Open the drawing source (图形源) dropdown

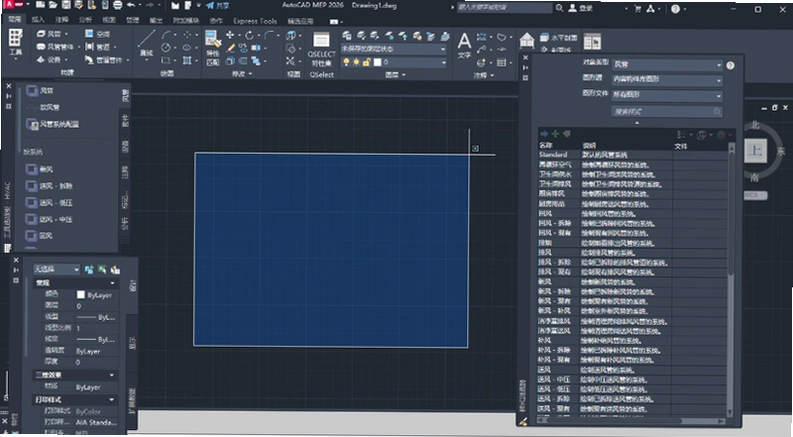(x=667, y=80)
